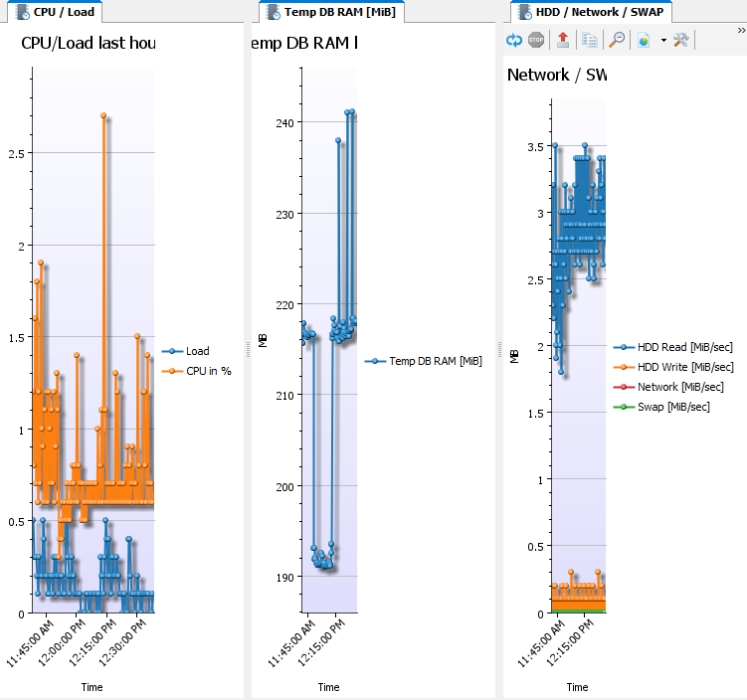The height and width of the screenshot is (700, 747).
Task: Click the splitter handle left of Temp DB chart
Action: click(x=248, y=348)
